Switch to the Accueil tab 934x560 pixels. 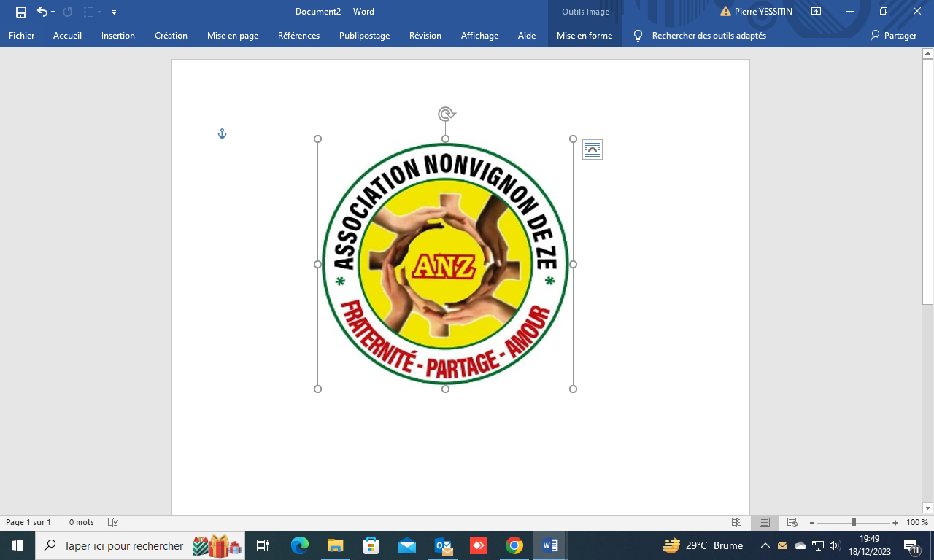point(67,36)
